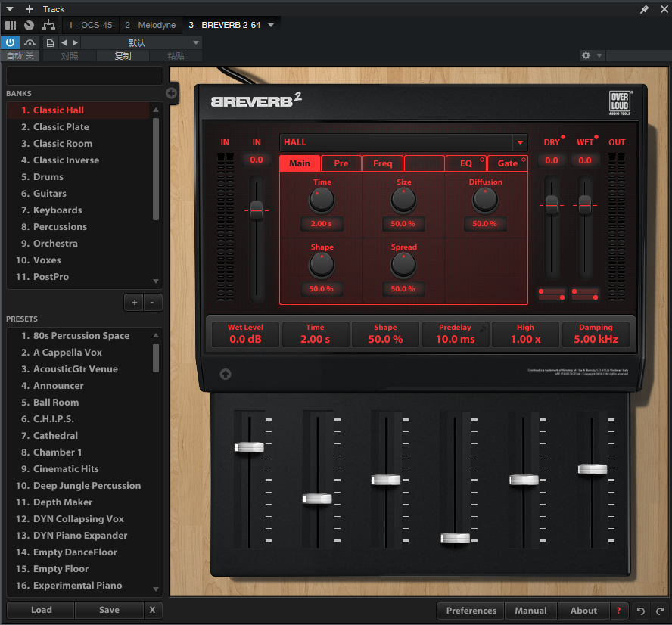Open the preset file menu icon

click(50, 42)
